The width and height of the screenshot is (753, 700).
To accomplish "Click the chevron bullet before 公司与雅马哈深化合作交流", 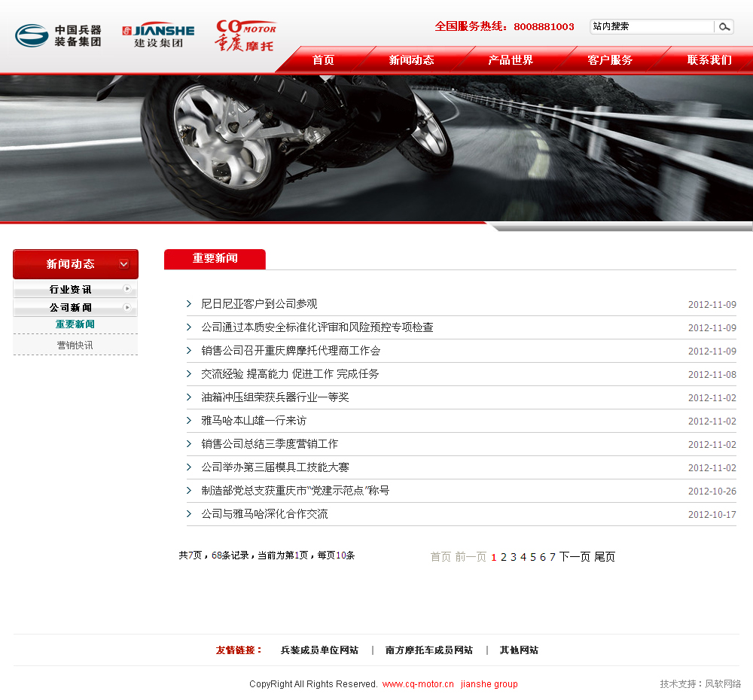I will tap(189, 514).
